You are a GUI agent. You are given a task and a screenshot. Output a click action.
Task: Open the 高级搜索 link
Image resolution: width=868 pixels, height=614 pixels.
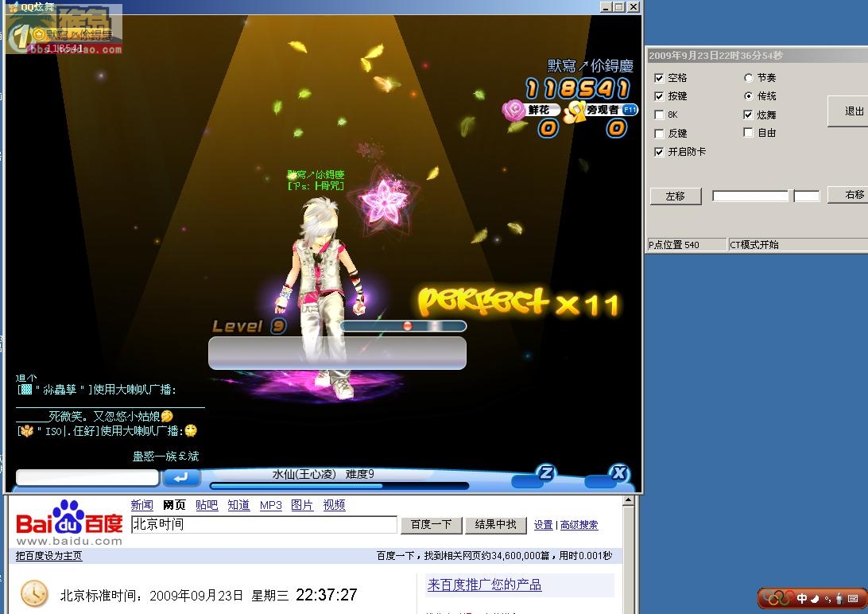579,525
